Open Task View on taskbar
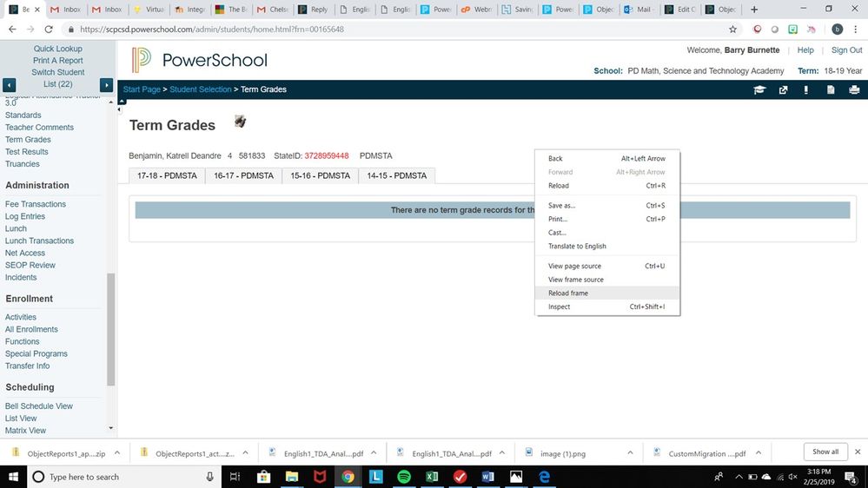The width and height of the screenshot is (868, 488). coord(235,477)
